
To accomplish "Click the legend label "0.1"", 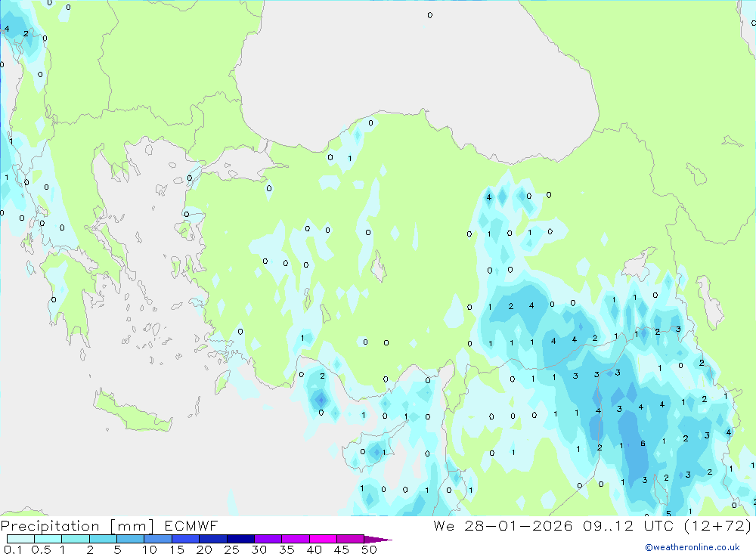I will tap(13, 549).
